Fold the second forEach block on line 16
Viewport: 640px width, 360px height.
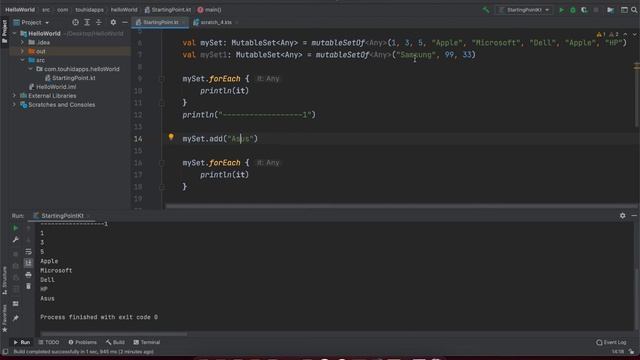click(x=162, y=163)
